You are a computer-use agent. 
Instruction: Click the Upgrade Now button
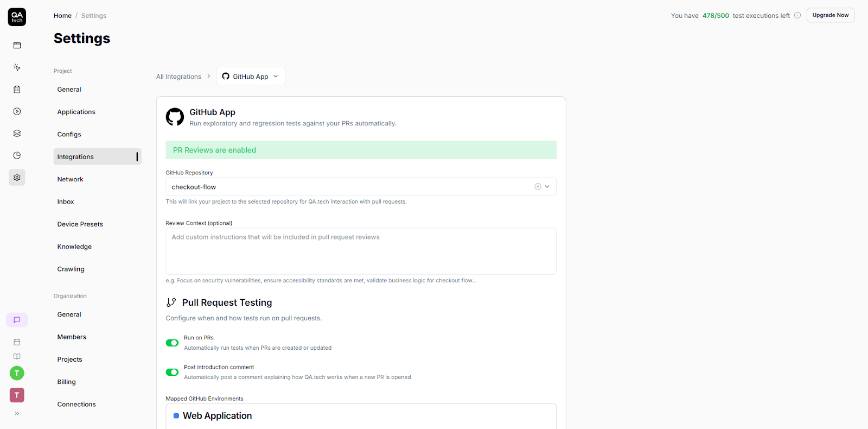pos(830,15)
